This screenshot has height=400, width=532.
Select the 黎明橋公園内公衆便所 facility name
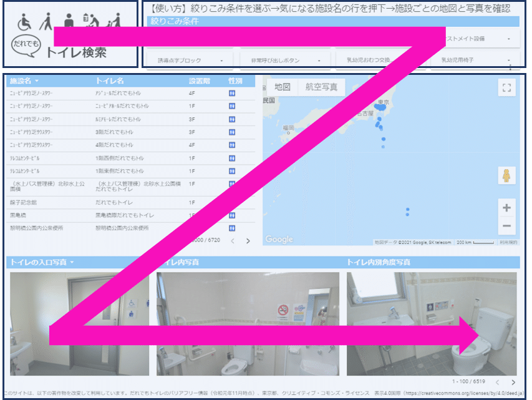pyautogui.click(x=36, y=228)
